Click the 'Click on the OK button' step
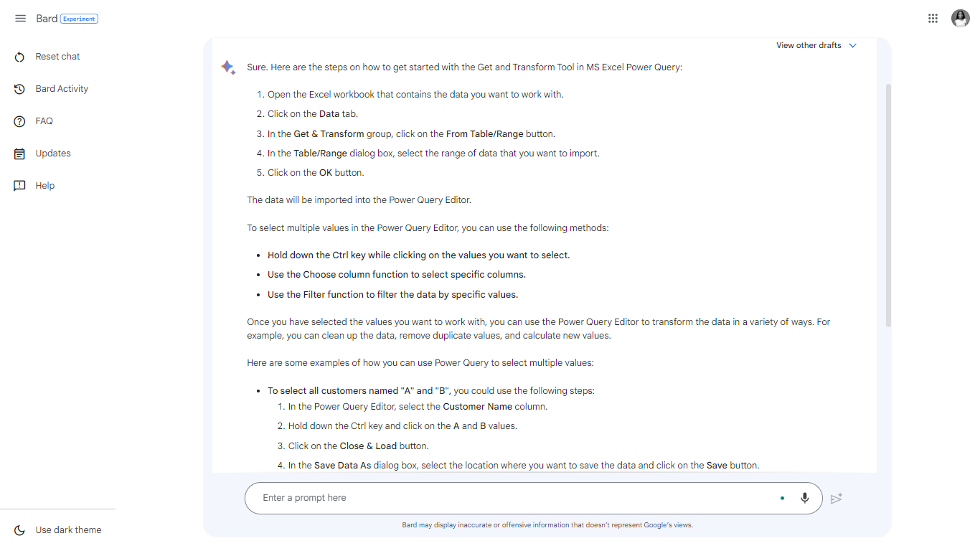 click(316, 173)
